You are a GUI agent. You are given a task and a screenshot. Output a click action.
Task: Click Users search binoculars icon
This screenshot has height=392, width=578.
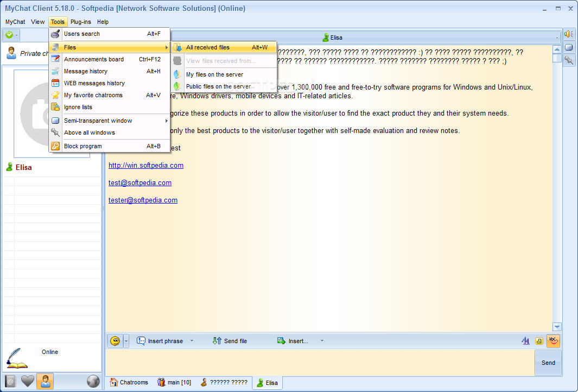click(56, 34)
